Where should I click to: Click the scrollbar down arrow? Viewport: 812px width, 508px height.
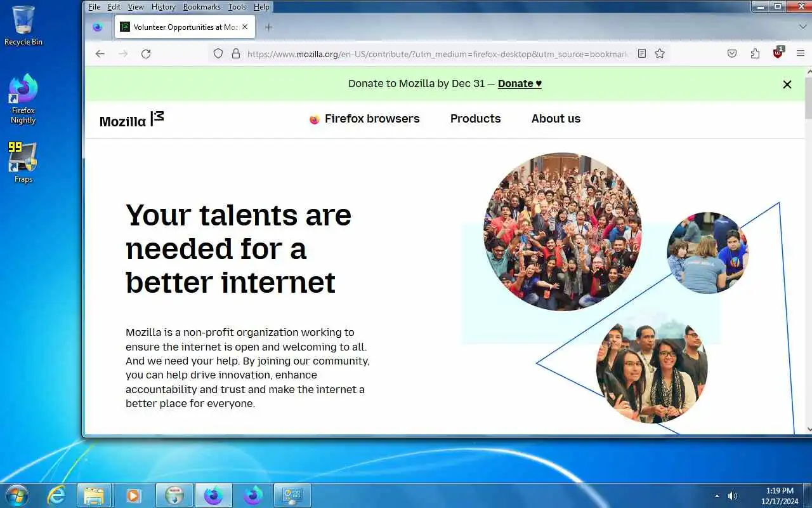(808, 429)
